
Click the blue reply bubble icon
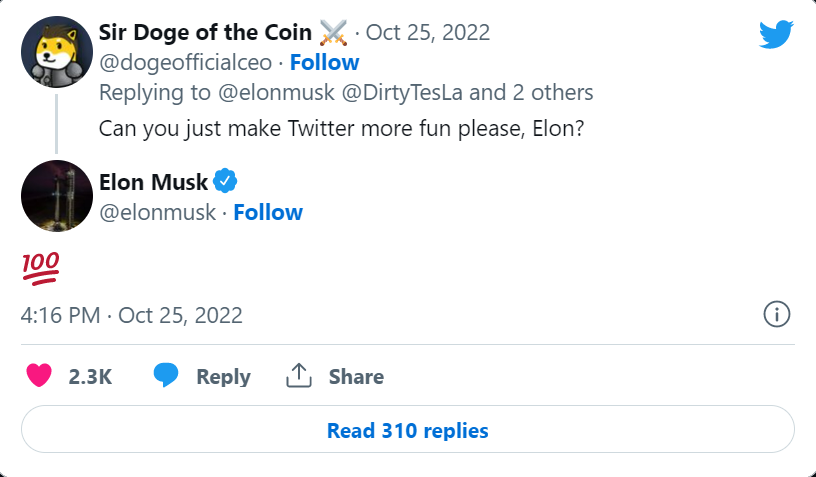pos(166,376)
